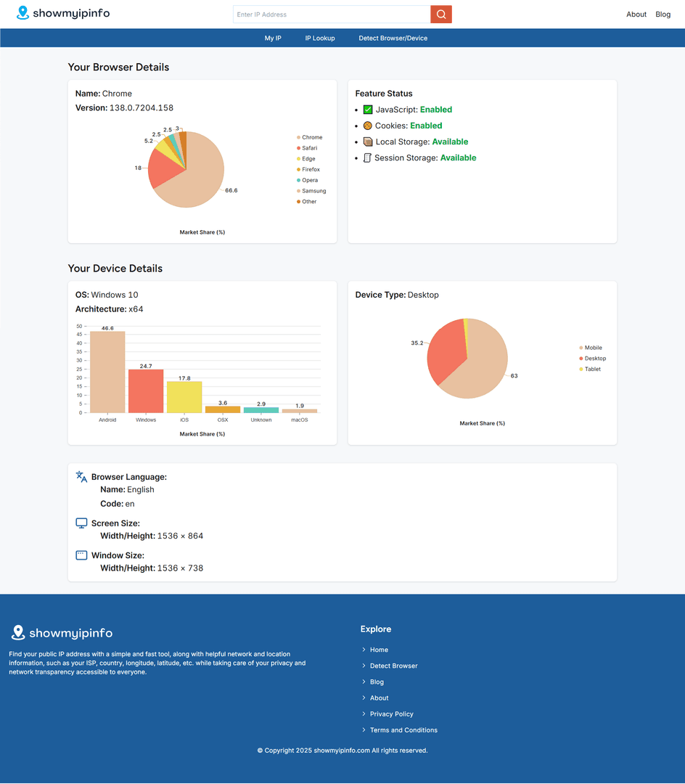
Task: Click the Cookies status icon
Action: click(367, 126)
